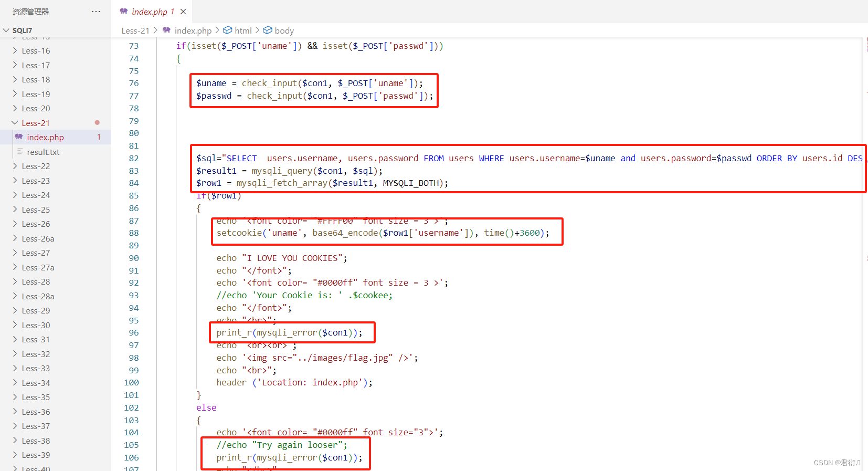Image resolution: width=868 pixels, height=471 pixels.
Task: Expand the Less-20 folder
Action: pyautogui.click(x=15, y=108)
